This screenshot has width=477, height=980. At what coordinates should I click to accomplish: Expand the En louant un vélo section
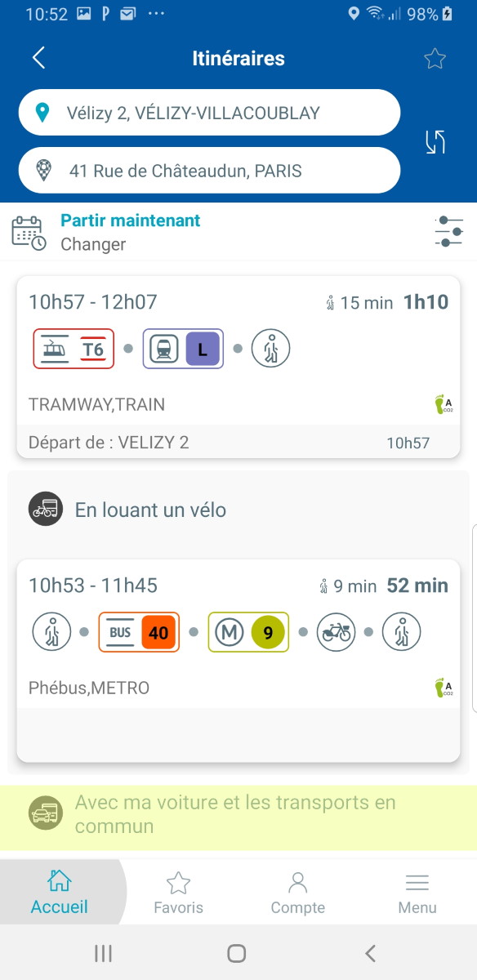[238, 510]
